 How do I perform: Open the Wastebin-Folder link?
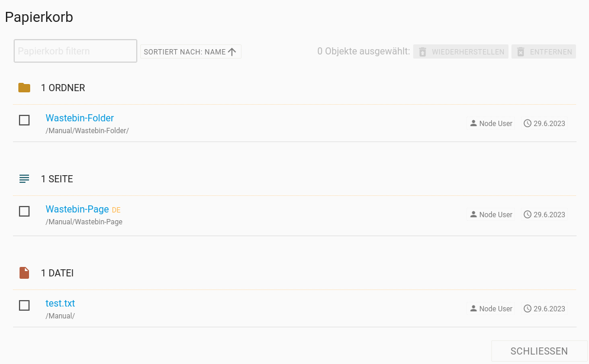79,118
